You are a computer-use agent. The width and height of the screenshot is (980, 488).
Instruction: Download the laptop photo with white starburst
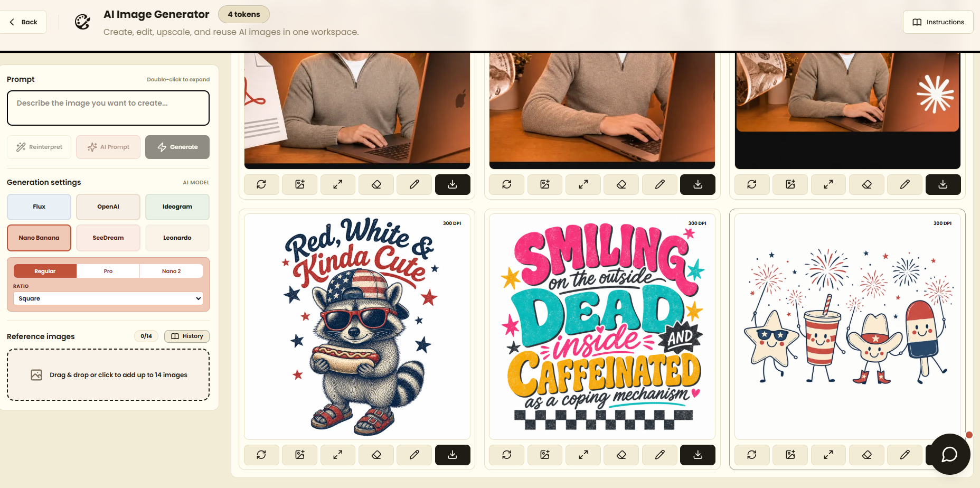(943, 184)
